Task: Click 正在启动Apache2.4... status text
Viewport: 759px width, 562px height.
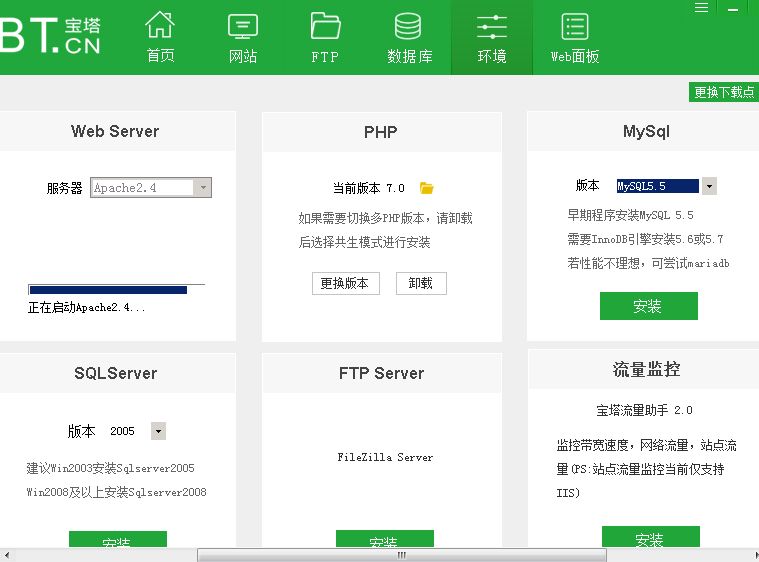Action: point(87,307)
